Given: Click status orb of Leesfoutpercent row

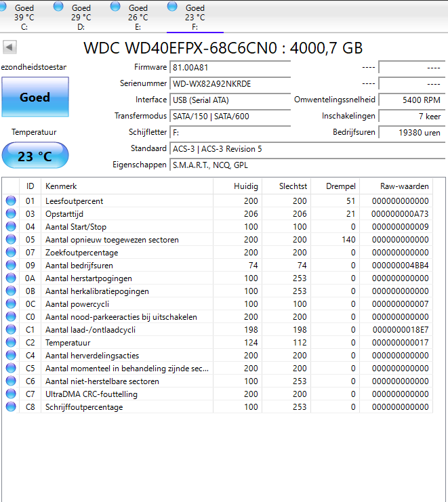Looking at the screenshot, I should 11,201.
